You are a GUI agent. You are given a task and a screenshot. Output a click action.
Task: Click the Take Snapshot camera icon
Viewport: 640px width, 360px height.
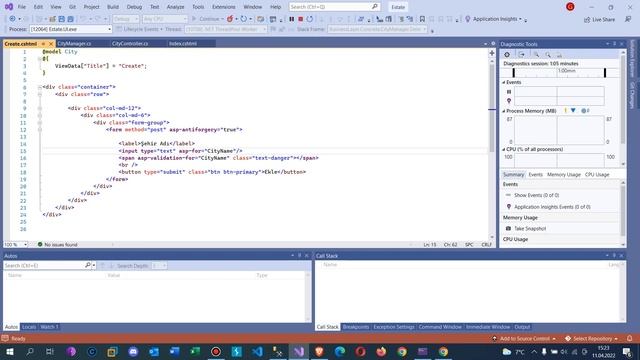pyautogui.click(x=508, y=229)
